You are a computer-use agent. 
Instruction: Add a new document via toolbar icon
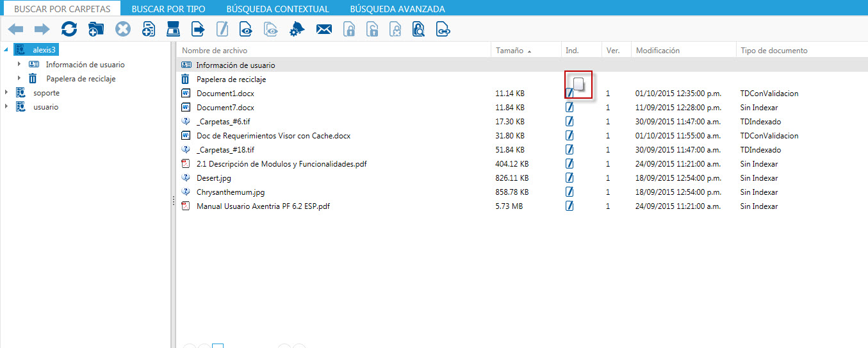149,29
